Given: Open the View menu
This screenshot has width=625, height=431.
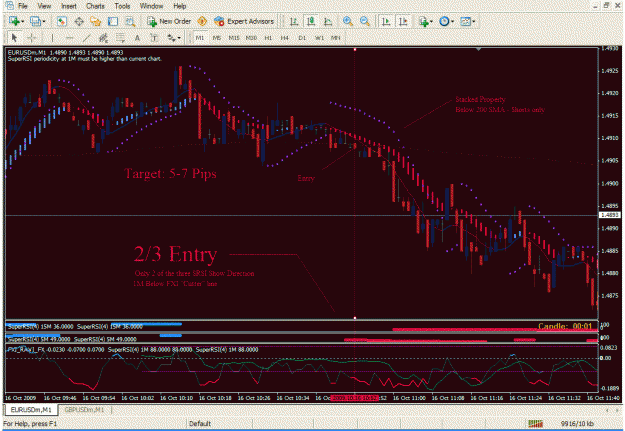Looking at the screenshot, I should click(x=44, y=6).
